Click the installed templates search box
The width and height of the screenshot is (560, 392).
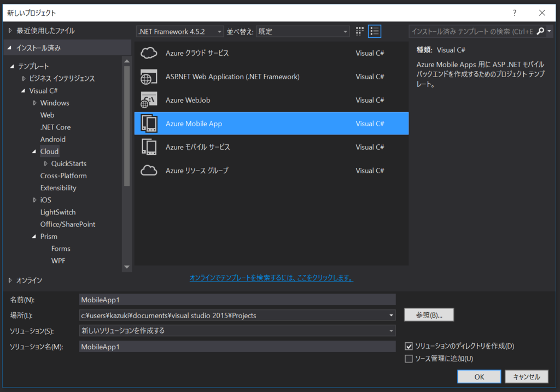tap(472, 31)
